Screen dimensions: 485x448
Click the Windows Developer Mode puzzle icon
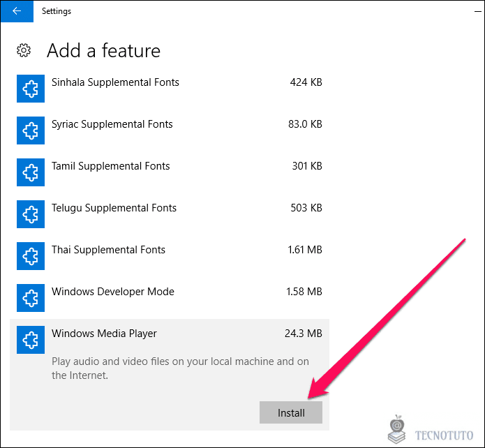31,298
